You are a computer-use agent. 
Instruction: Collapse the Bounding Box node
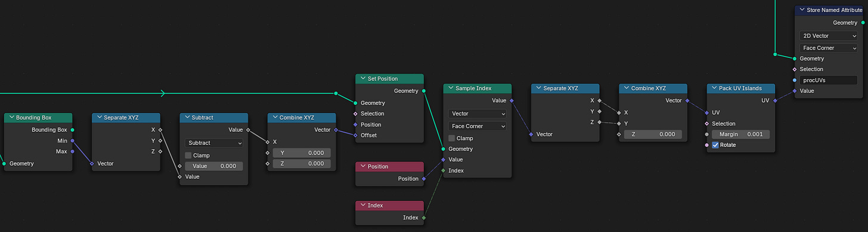click(x=11, y=118)
